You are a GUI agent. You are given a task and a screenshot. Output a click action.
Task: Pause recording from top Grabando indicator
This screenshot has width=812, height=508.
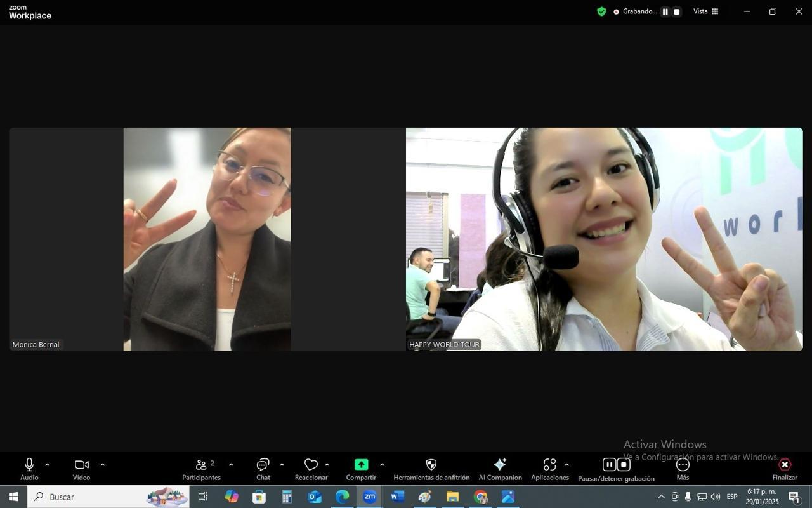click(665, 11)
